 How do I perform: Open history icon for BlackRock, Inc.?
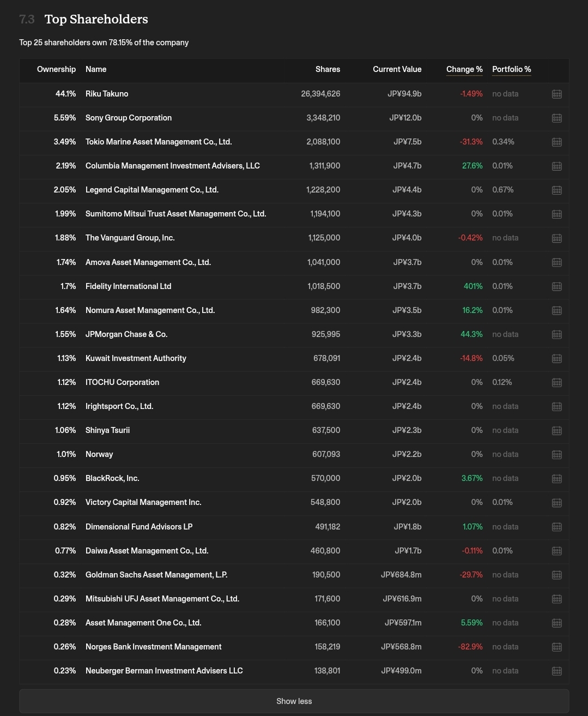(556, 478)
